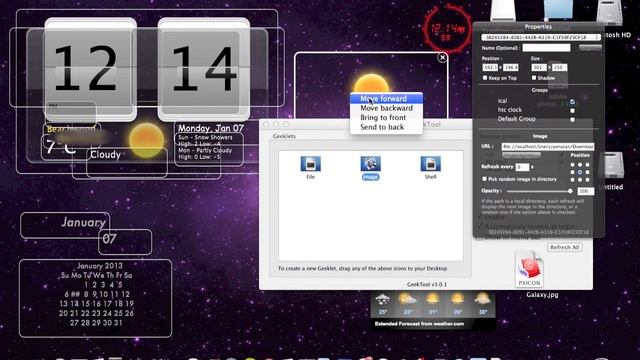
Task: Uncheck the ical group checkbox
Action: 572,101
